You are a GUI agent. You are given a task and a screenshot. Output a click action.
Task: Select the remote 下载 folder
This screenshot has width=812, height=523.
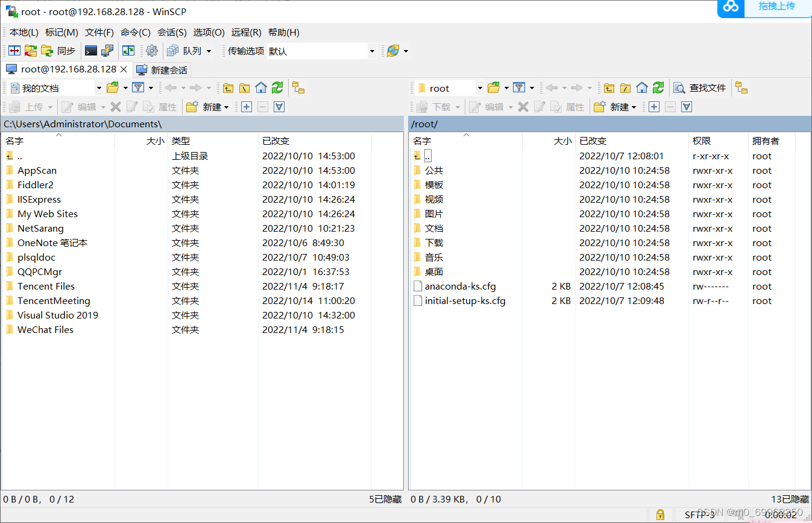tap(433, 243)
